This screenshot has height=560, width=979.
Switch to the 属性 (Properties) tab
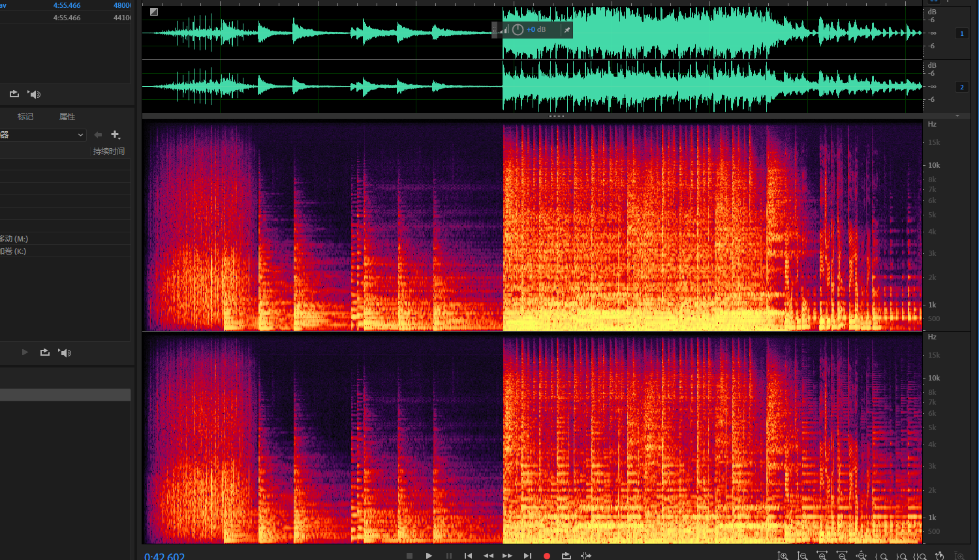click(x=67, y=117)
